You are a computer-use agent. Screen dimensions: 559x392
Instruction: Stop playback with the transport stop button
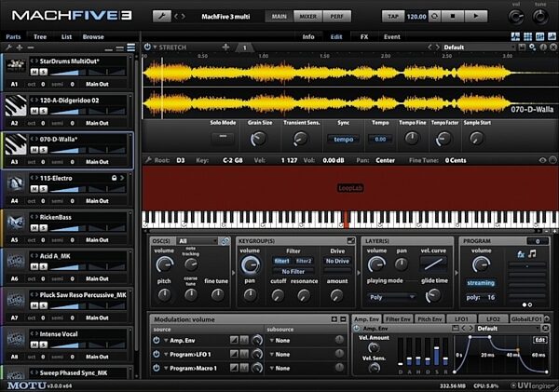tap(453, 17)
